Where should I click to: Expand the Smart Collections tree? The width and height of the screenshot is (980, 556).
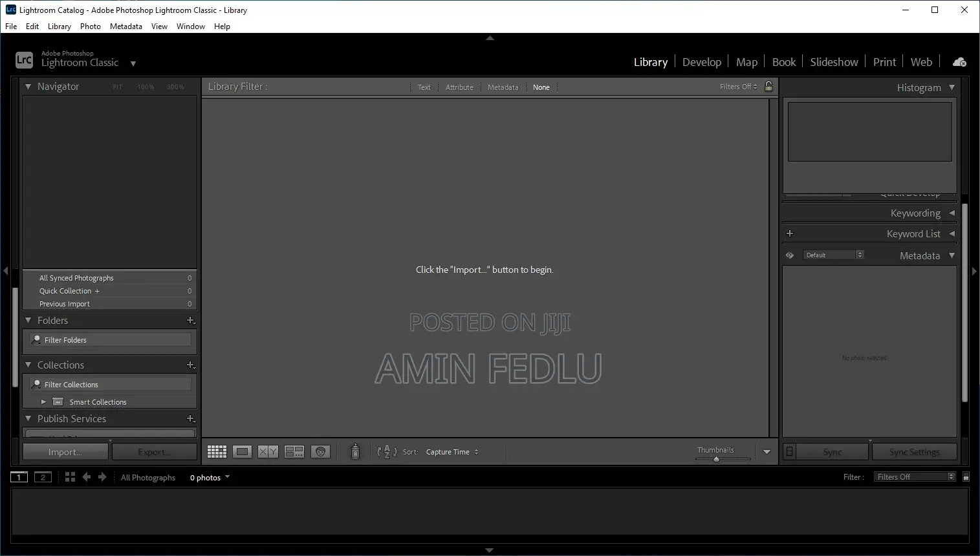pyautogui.click(x=43, y=401)
